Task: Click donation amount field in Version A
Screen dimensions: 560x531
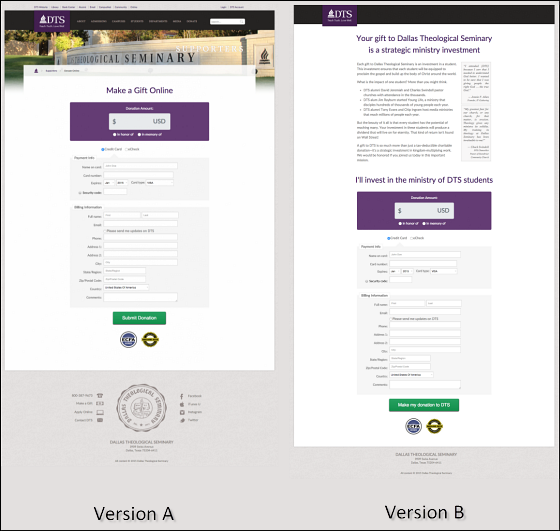Action: click(140, 122)
